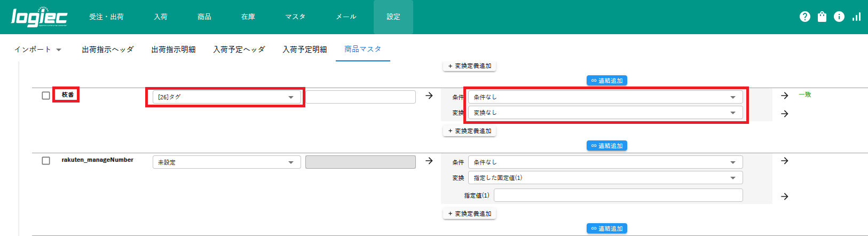Screen dimensions: 868x236
Task: Click arrow right of 指定値(1) field
Action: point(784,196)
